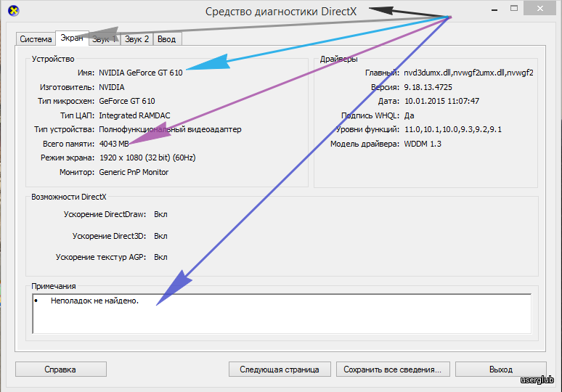
Task: Click Сохранить все сведения button
Action: tap(393, 369)
